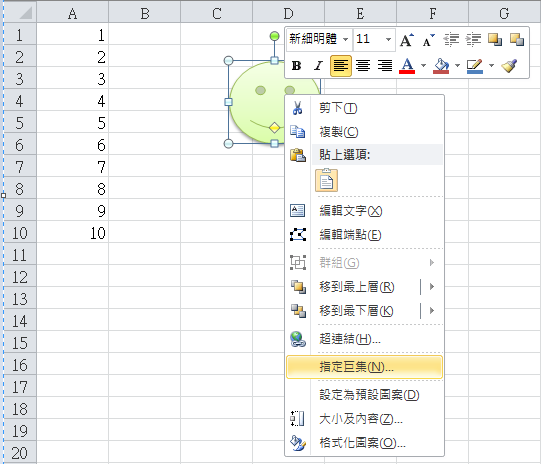Select column B header

tap(145, 13)
